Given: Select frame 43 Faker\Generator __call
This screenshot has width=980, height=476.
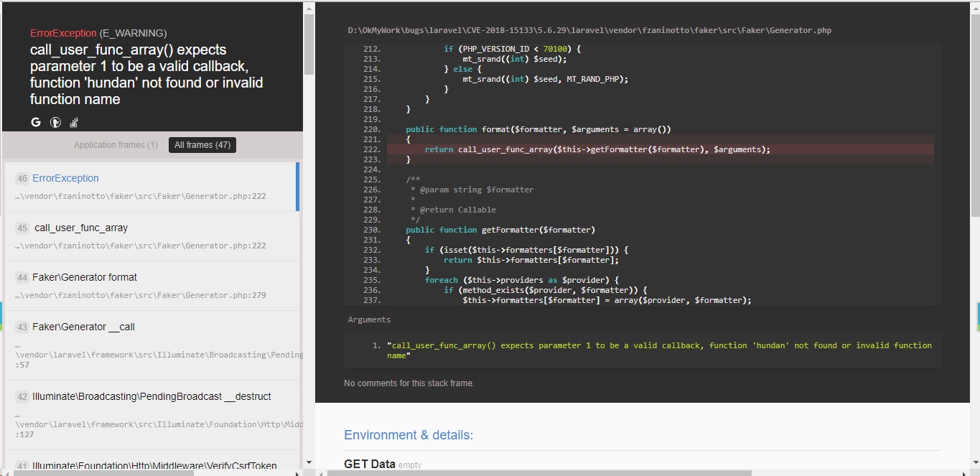Looking at the screenshot, I should point(151,345).
